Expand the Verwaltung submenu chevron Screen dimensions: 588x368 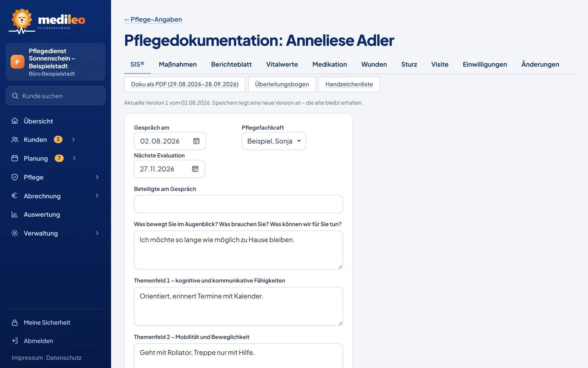97,233
